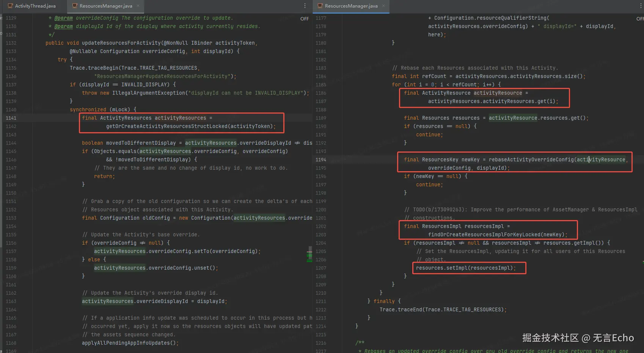Image resolution: width=644 pixels, height=353 pixels.
Task: Click the Java icon on left ResourcesManager.java tab
Action: (x=75, y=6)
